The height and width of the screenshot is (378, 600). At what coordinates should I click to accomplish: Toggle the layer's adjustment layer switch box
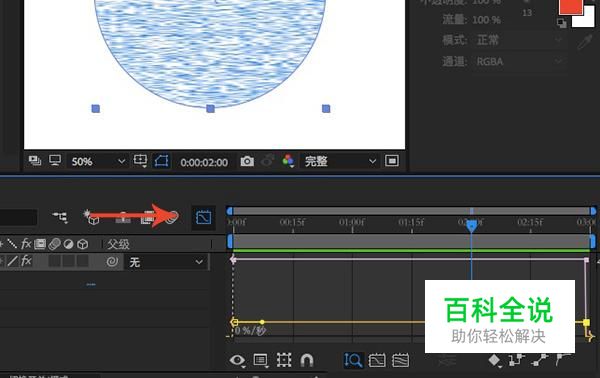(68, 261)
